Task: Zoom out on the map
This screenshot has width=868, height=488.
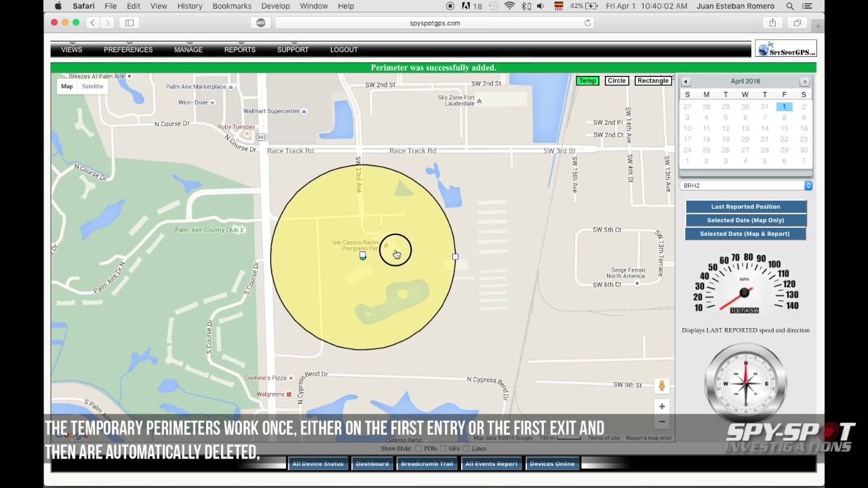Action: click(662, 422)
